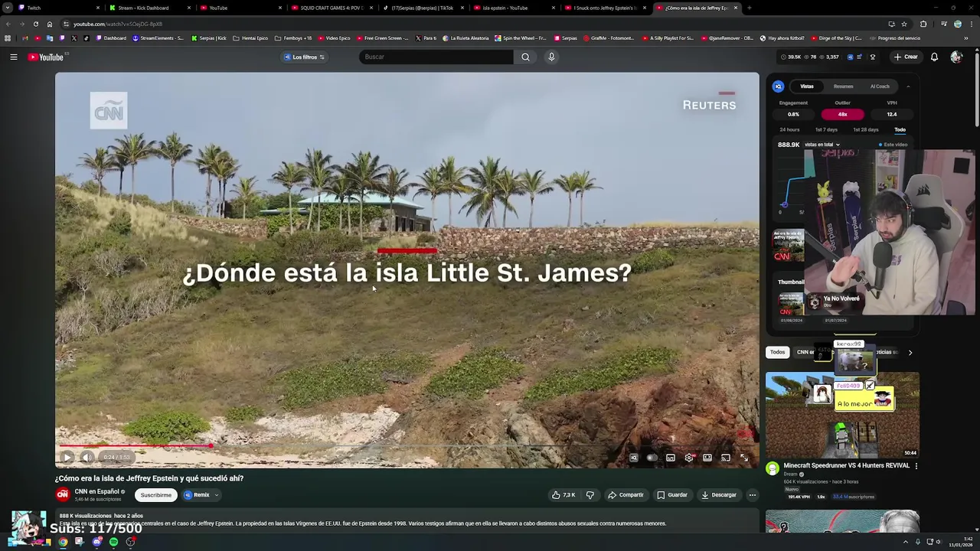Open options for Minecraft Speedrunner video
980x551 pixels.
916,466
